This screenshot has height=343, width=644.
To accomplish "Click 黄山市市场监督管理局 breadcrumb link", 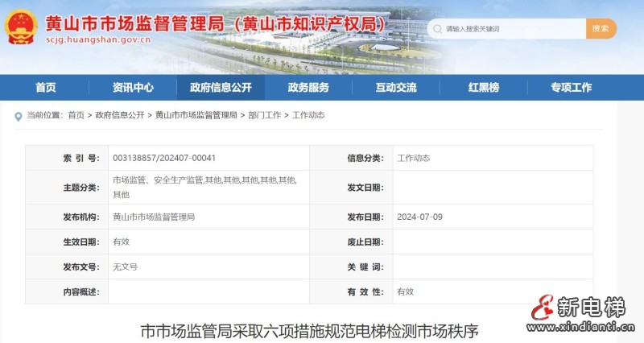I will [196, 115].
